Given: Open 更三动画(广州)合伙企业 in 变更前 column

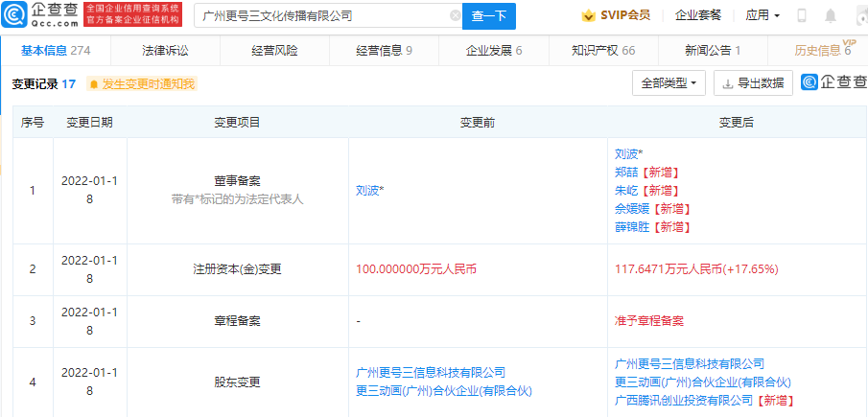Looking at the screenshot, I should pos(443,391).
